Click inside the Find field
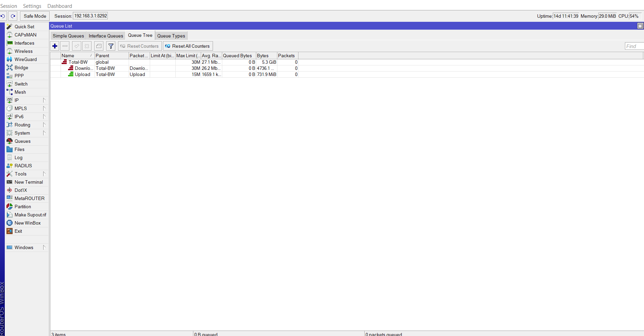This screenshot has height=336, width=644. tap(633, 46)
